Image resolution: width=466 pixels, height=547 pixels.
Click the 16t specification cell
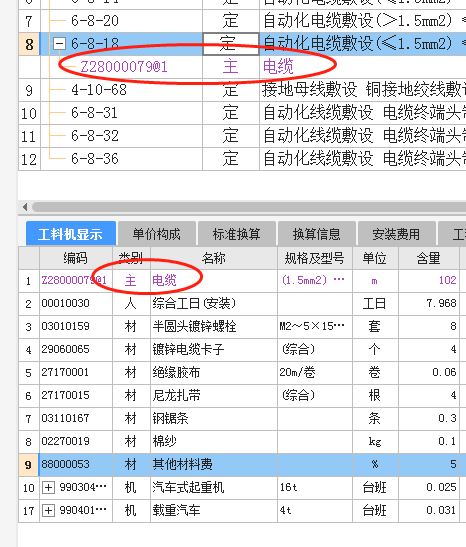tap(315, 488)
